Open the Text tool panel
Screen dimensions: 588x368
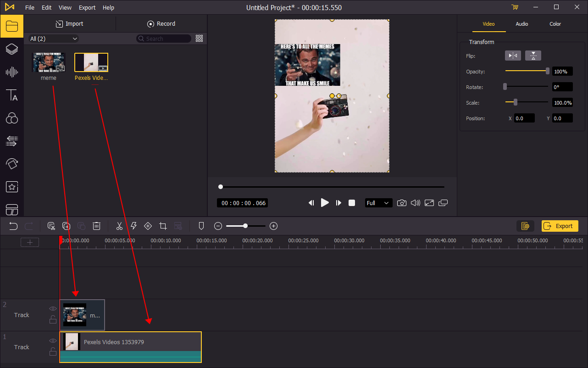[x=11, y=95]
